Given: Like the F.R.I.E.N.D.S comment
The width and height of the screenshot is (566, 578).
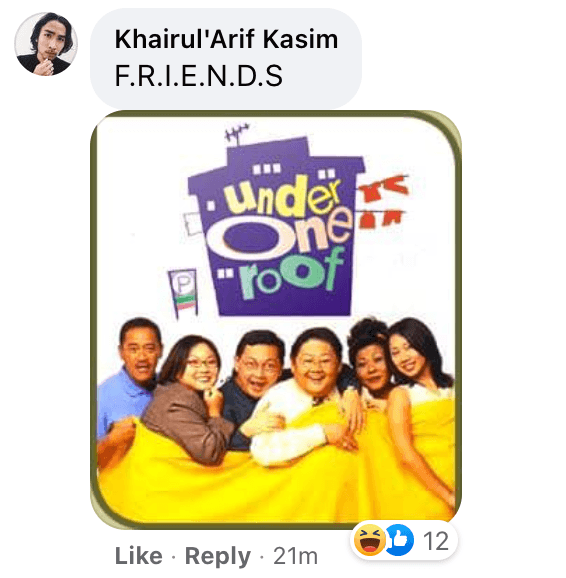Looking at the screenshot, I should click(x=138, y=556).
